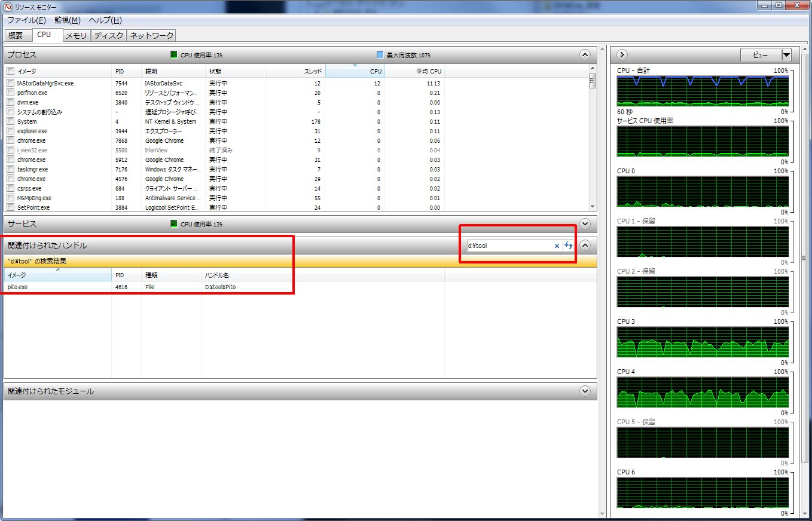The width and height of the screenshot is (812, 521).
Task: Click the green CPU usage indicator in サービス header
Action: click(x=174, y=224)
